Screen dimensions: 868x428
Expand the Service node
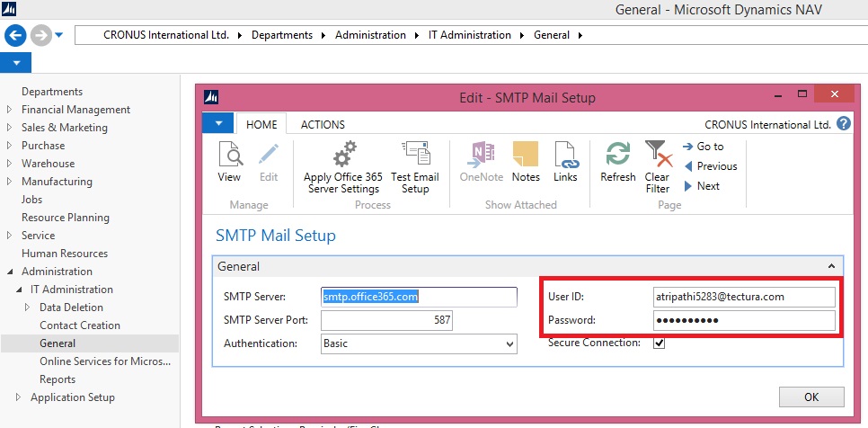point(9,236)
